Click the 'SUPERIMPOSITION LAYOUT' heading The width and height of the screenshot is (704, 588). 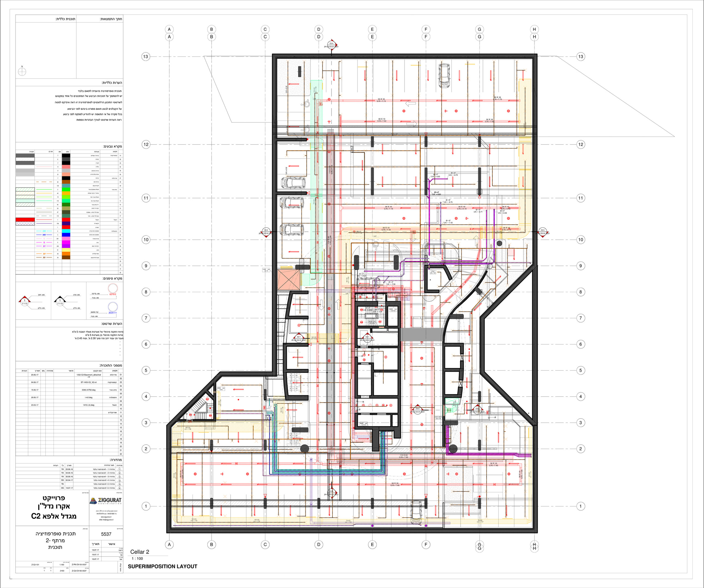[x=163, y=566]
